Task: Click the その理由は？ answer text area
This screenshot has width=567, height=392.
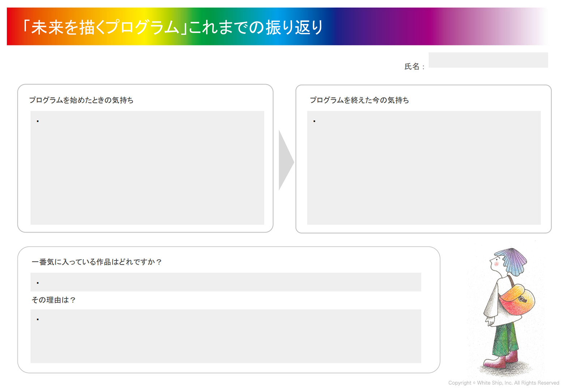Action: 226,336
